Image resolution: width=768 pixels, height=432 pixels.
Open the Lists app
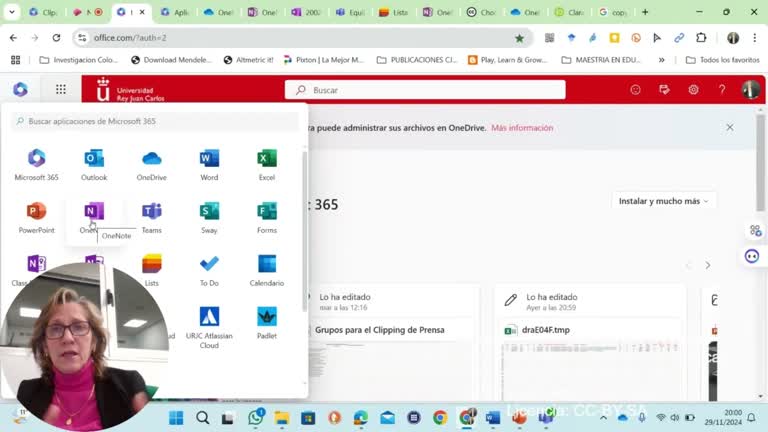(x=152, y=270)
